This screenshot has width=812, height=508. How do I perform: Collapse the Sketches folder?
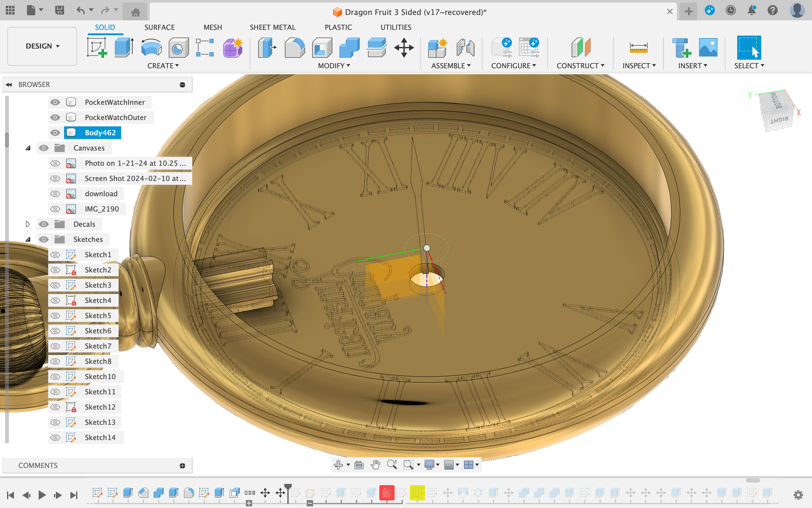pos(28,239)
